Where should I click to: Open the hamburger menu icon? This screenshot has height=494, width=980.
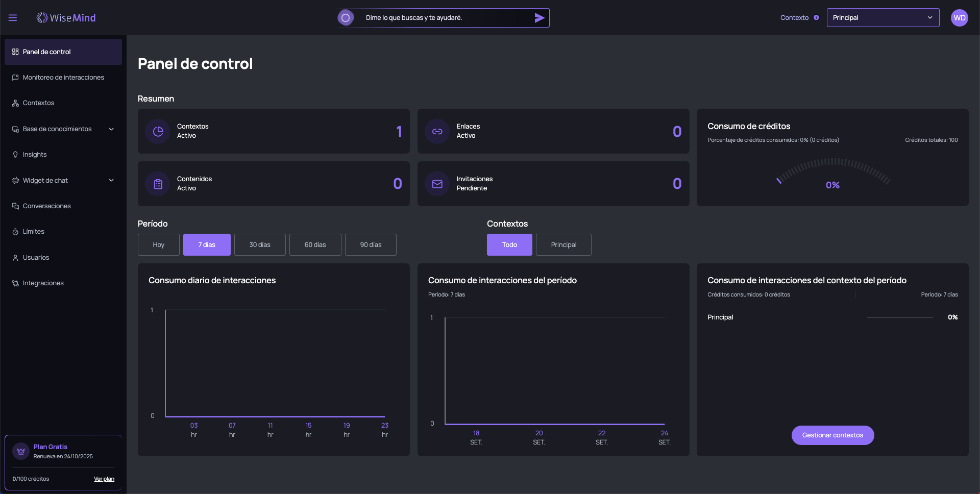pyautogui.click(x=13, y=18)
